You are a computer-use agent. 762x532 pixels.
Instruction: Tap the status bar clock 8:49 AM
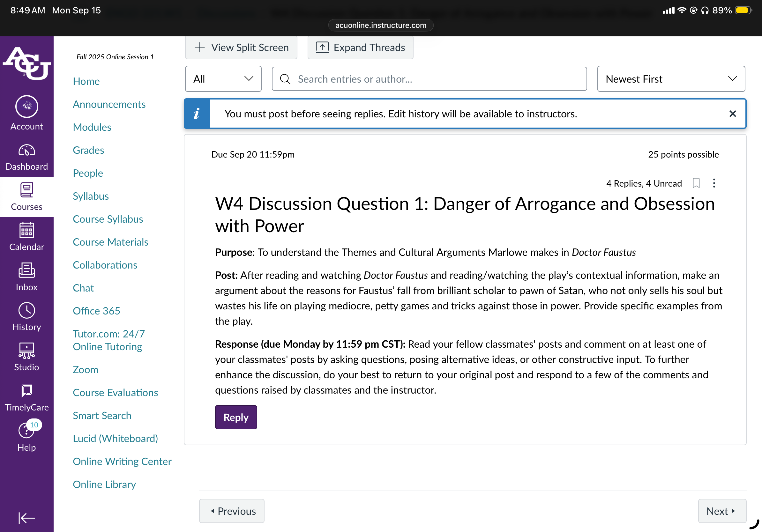27,10
